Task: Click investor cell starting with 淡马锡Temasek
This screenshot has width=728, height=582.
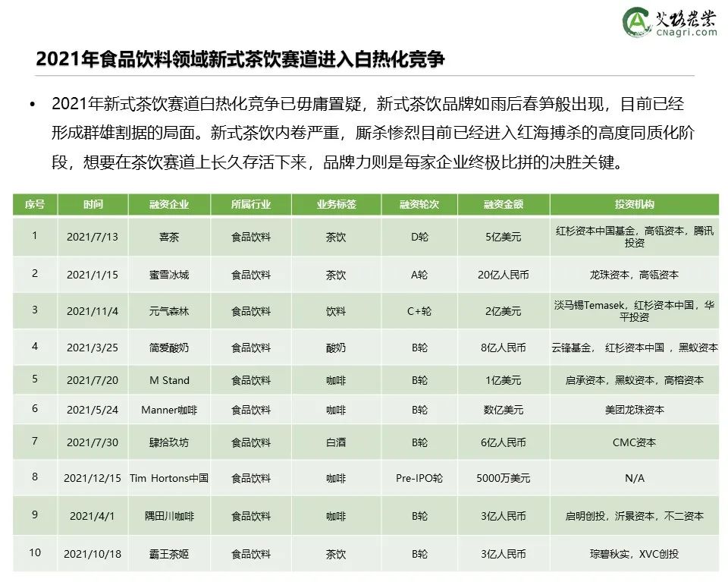Action: point(634,311)
